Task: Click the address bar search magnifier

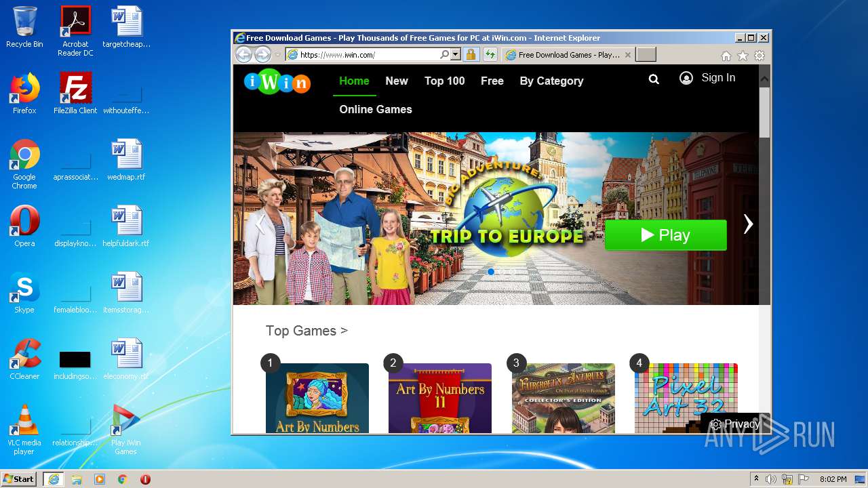Action: pyautogui.click(x=445, y=55)
